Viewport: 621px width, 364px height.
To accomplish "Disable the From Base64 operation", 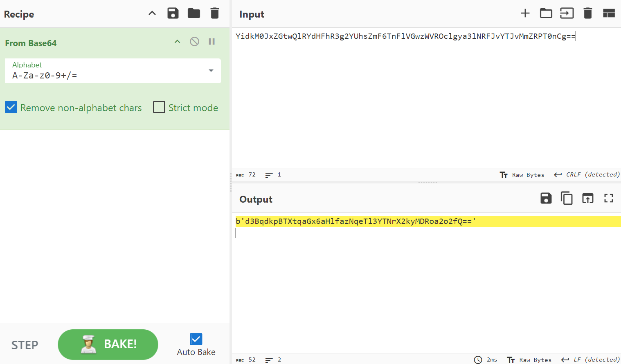I will click(x=194, y=42).
